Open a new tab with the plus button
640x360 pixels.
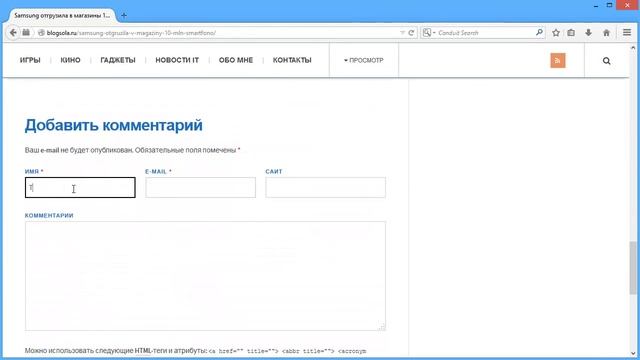tap(124, 16)
